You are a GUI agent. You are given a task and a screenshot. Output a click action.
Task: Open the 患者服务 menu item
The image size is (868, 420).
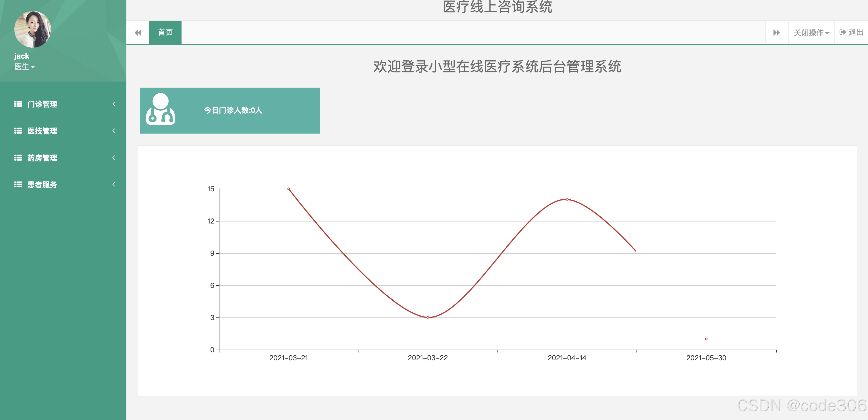(x=42, y=184)
